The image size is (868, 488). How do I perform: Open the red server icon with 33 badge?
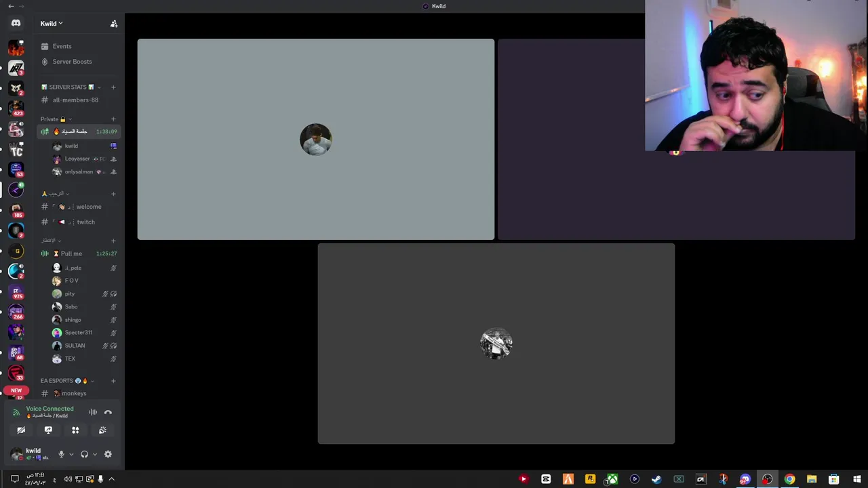click(x=16, y=372)
